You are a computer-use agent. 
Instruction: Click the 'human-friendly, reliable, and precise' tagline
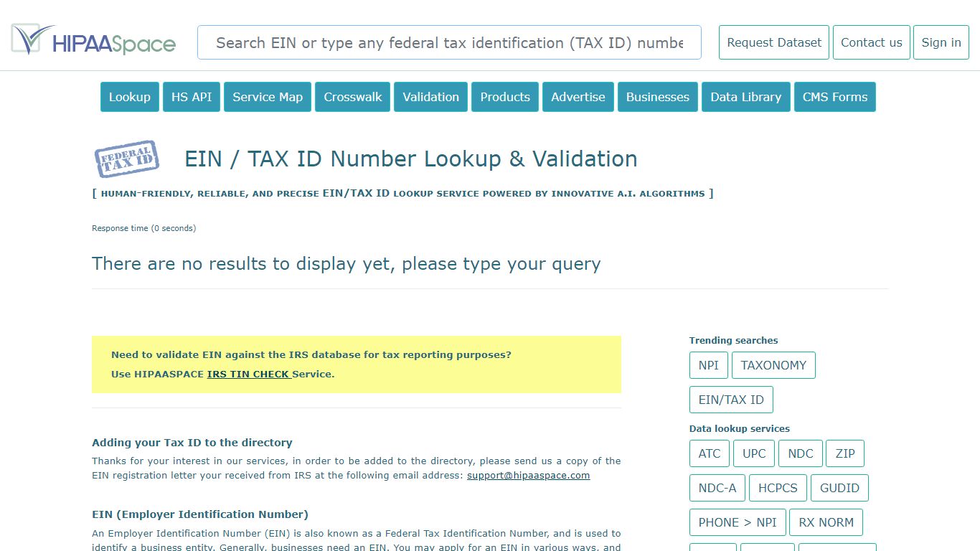click(403, 193)
